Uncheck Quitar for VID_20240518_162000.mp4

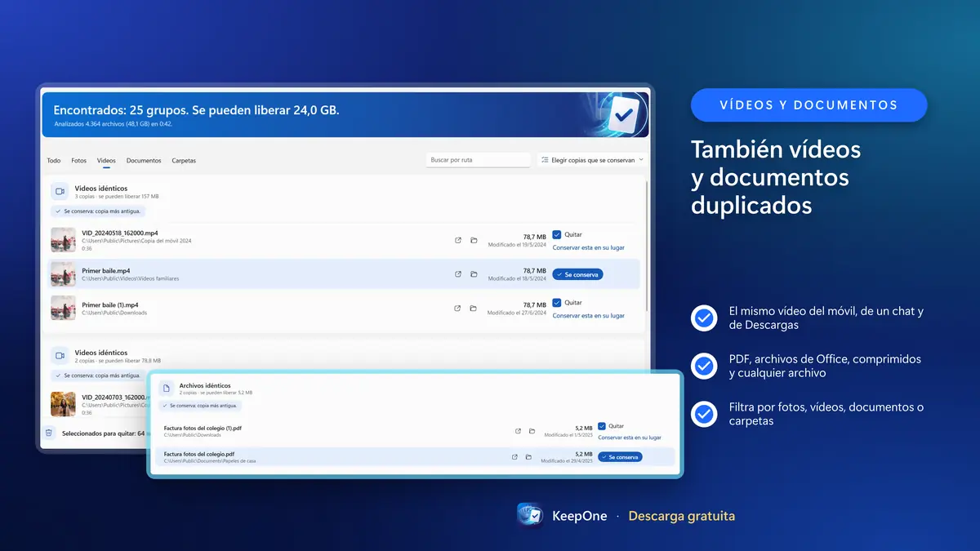coord(557,234)
